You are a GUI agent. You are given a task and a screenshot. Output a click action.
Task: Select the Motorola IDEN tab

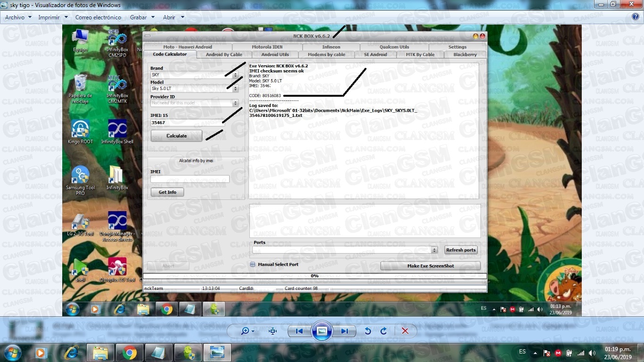coord(267,47)
